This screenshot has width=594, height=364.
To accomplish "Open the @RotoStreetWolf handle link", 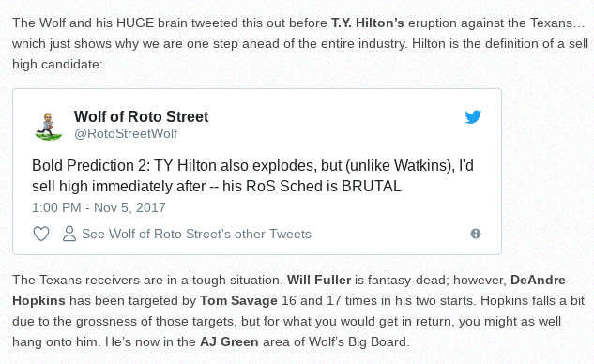I will [126, 134].
